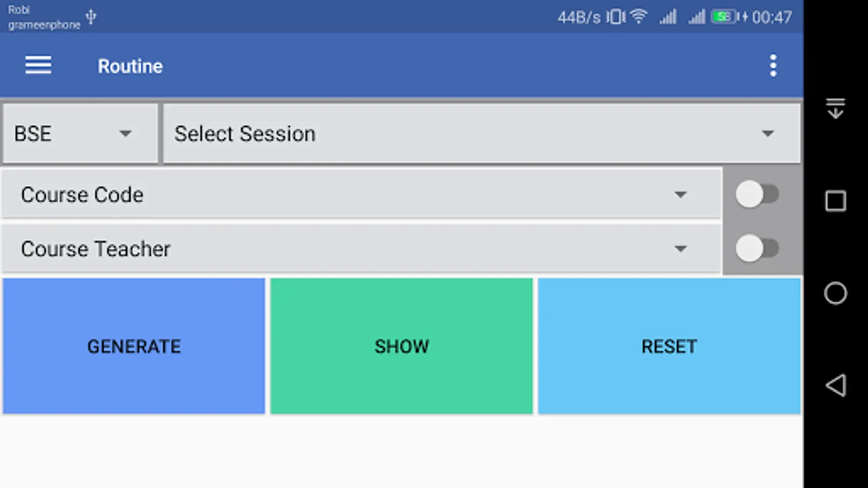This screenshot has width=868, height=488.
Task: Tap the battery icon in status bar
Action: coord(725,17)
